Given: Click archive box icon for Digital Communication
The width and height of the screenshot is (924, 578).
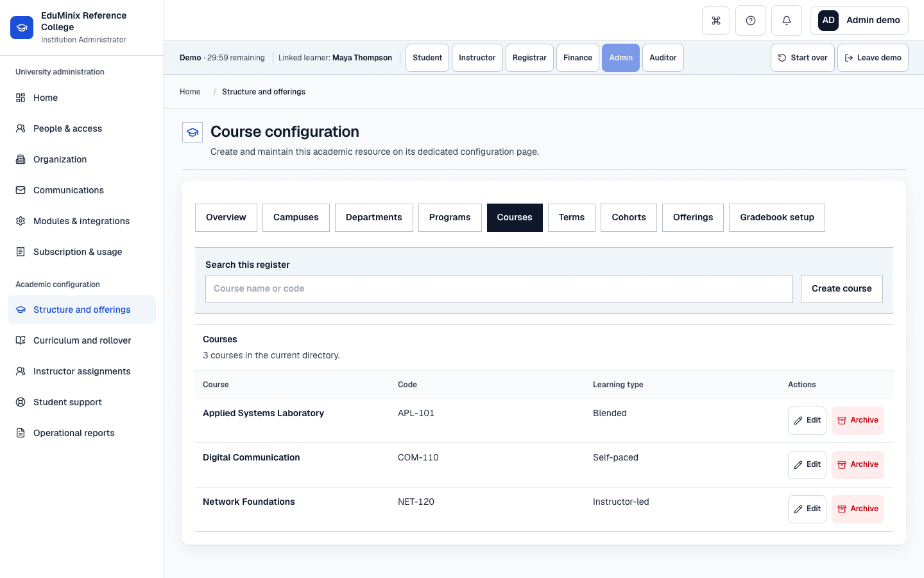Looking at the screenshot, I should point(842,465).
